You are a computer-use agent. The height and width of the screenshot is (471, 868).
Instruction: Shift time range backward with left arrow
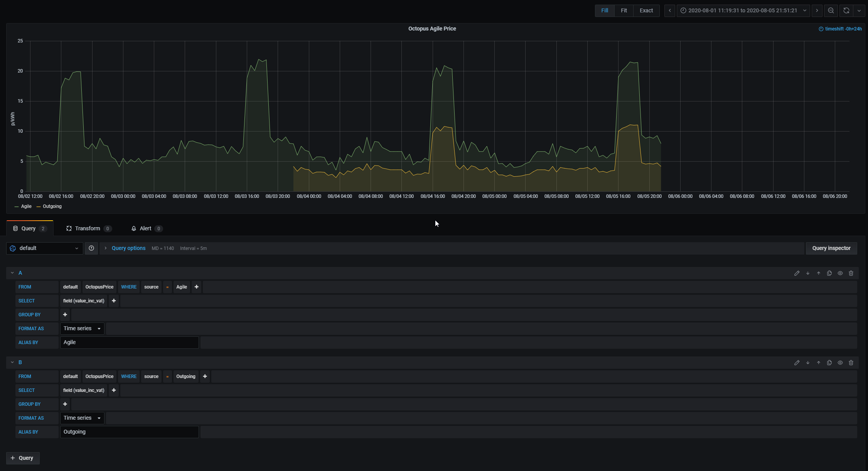click(x=670, y=10)
